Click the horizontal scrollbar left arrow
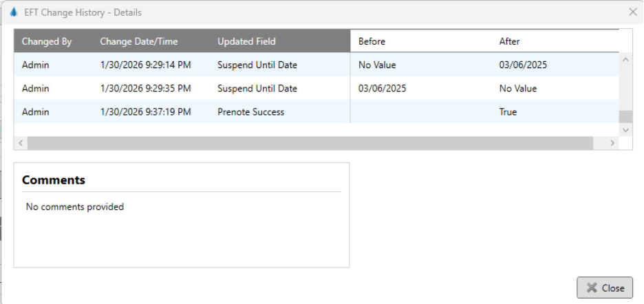Screen dimensions: 644x304 pyautogui.click(x=21, y=143)
